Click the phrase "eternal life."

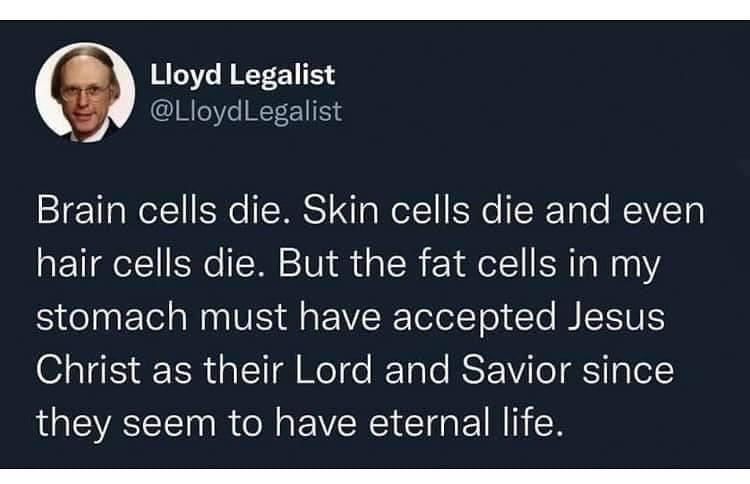pos(464,423)
